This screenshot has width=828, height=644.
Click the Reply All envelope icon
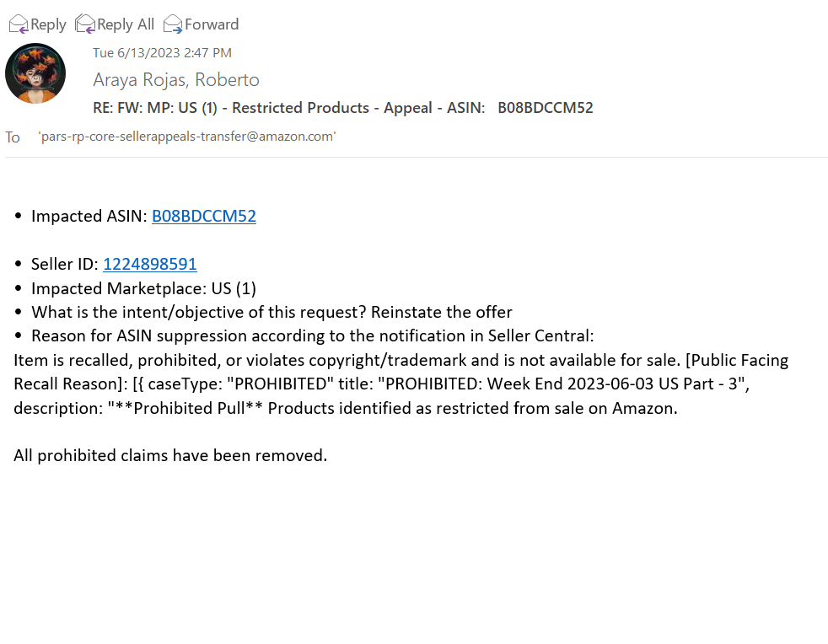[84, 24]
